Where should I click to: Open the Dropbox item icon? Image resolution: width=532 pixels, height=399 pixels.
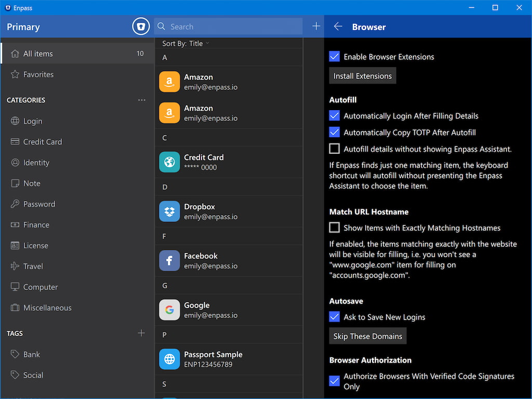[x=169, y=211]
